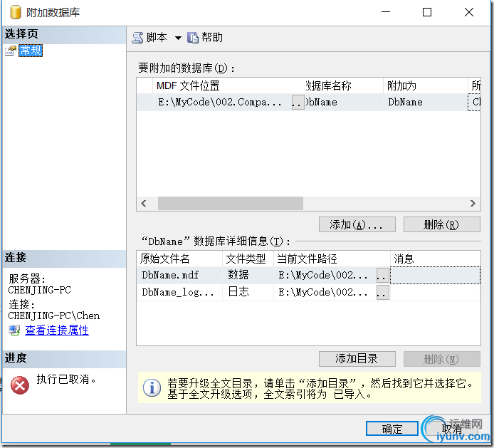Close the 附加数据库 dialog window
The image size is (494, 448).
point(469,12)
